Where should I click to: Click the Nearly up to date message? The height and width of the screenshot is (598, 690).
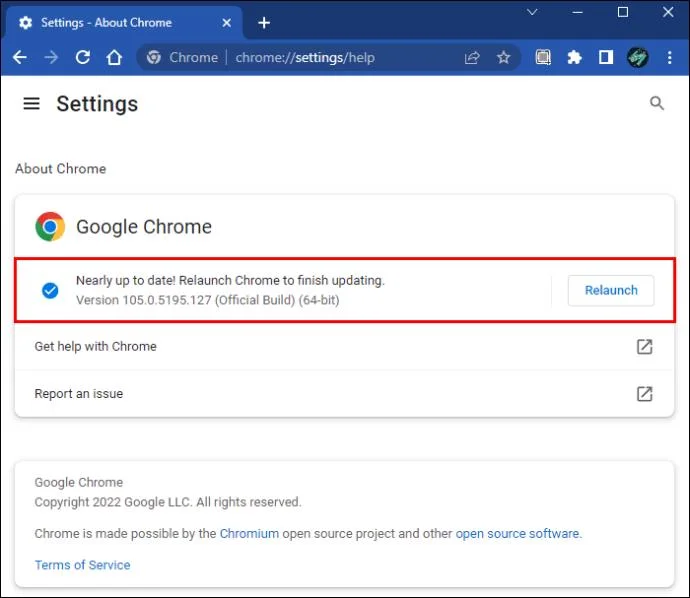click(230, 280)
